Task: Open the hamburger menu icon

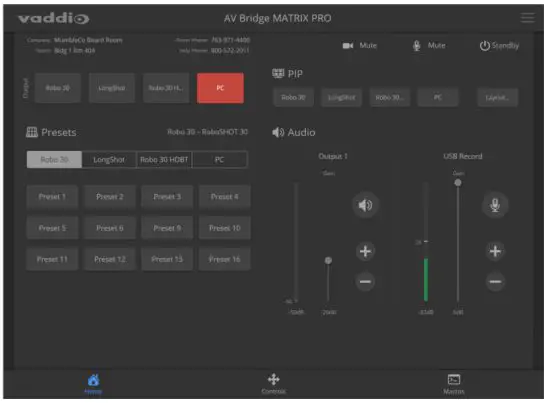Action: [527, 18]
